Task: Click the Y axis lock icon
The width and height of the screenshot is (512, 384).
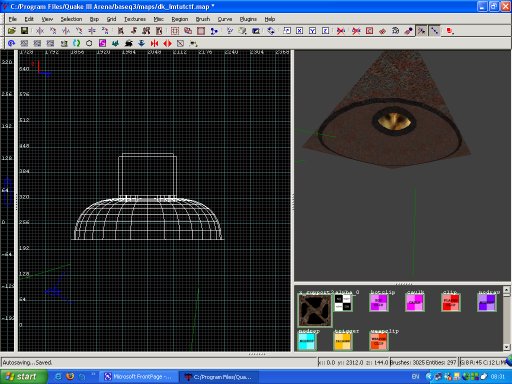Action: coord(312,31)
